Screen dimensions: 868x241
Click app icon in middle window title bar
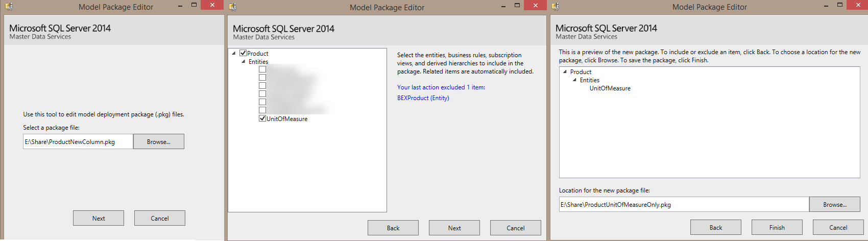pos(233,7)
